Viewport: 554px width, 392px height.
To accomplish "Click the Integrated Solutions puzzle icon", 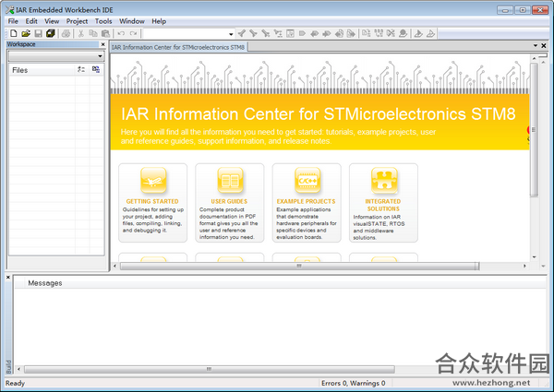I will coord(384,180).
